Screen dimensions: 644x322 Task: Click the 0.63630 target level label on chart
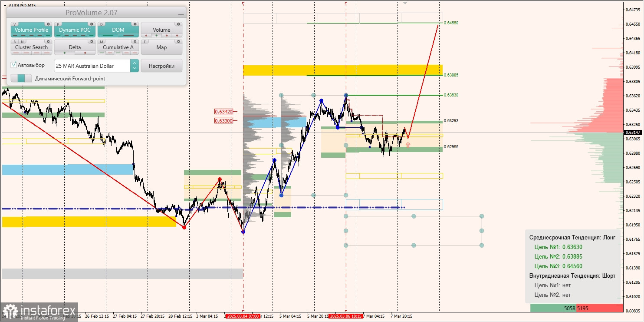(451, 95)
